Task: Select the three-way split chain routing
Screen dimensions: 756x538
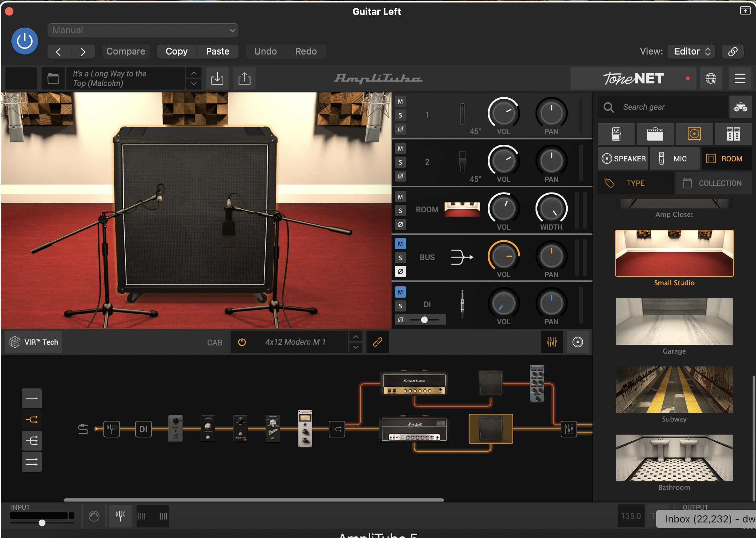Action: click(32, 441)
